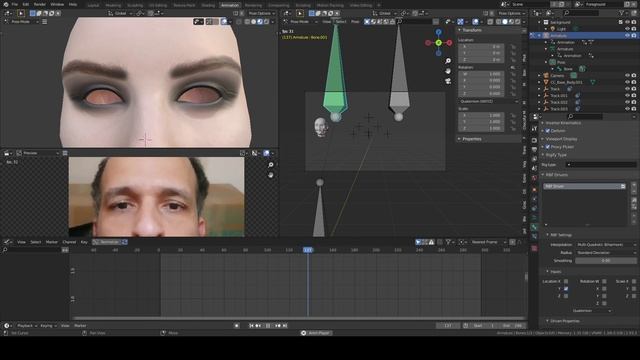Screen dimensions: 640x360
Task: Select solid shading mode in left viewport header
Action: coord(253,22)
